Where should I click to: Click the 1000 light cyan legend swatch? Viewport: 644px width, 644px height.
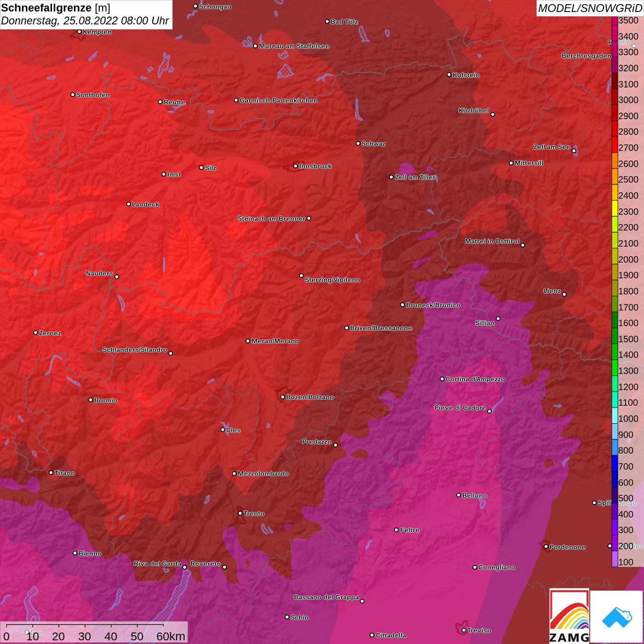click(615, 415)
